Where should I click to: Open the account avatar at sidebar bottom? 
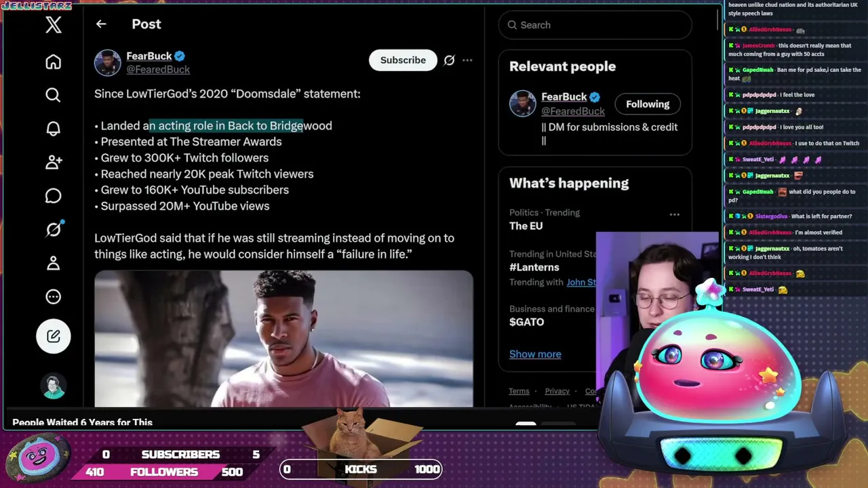53,386
